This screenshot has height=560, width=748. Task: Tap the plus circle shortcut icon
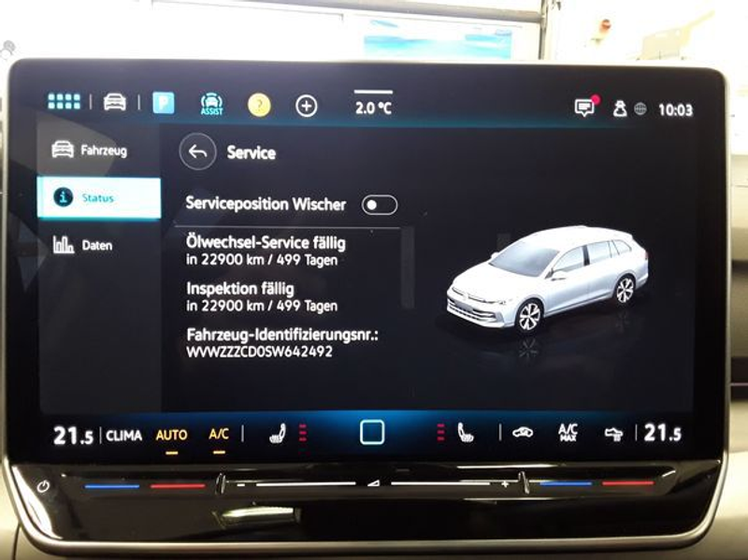[307, 107]
